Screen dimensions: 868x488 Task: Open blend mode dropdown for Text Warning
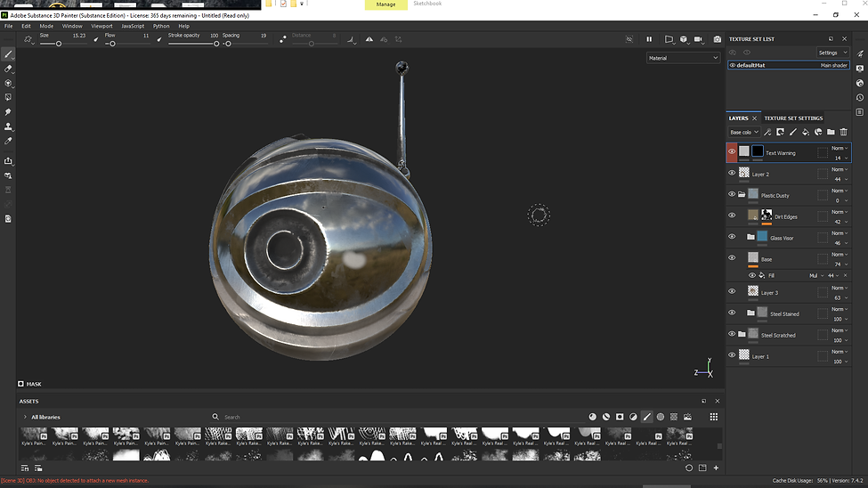[x=840, y=148]
